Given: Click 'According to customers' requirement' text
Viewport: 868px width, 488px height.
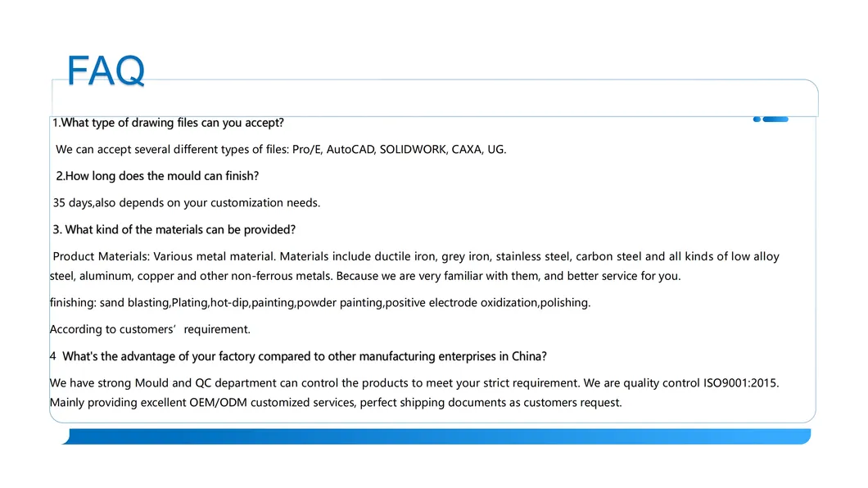Looking at the screenshot, I should coord(150,330).
